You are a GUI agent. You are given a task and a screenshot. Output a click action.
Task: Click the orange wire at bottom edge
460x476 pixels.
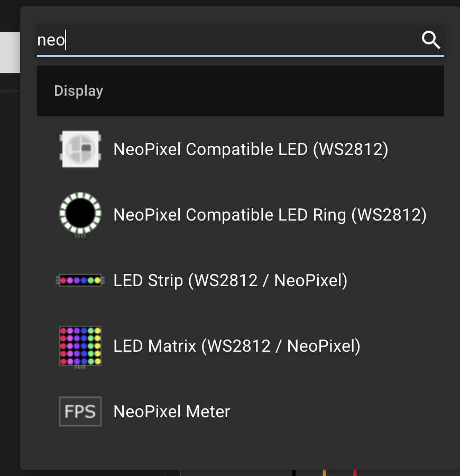click(x=324, y=472)
